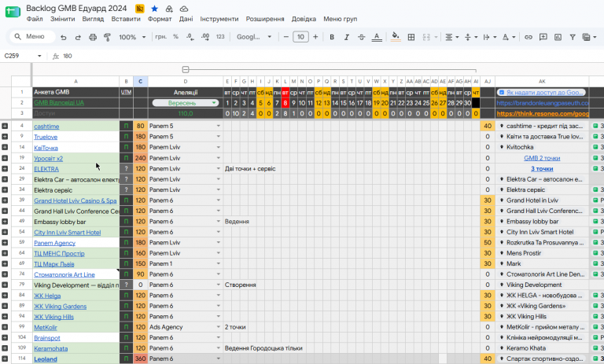The image size is (604, 364).
Task: Open fill color picker
Action: point(396,37)
